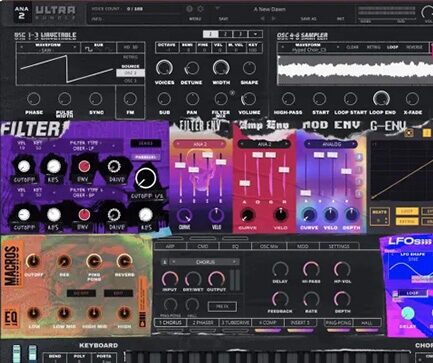Switch to the OSC Mix tab
This screenshot has height=363, width=433.
269,246
